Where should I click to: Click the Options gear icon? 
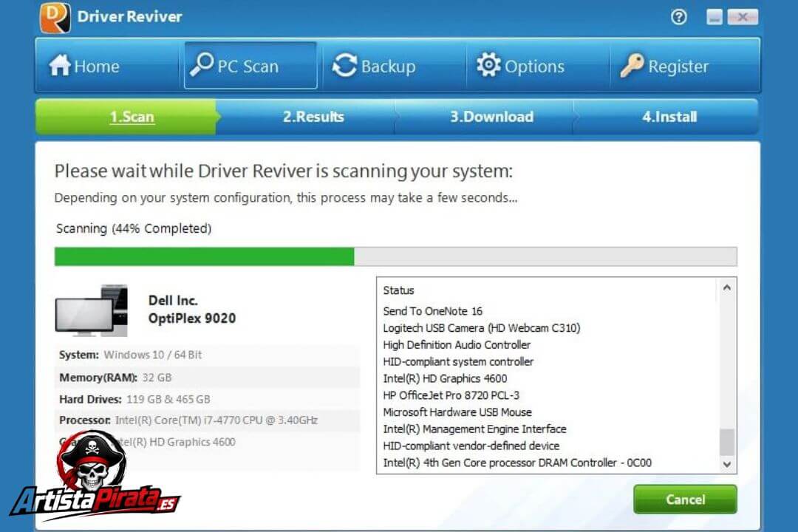point(488,65)
